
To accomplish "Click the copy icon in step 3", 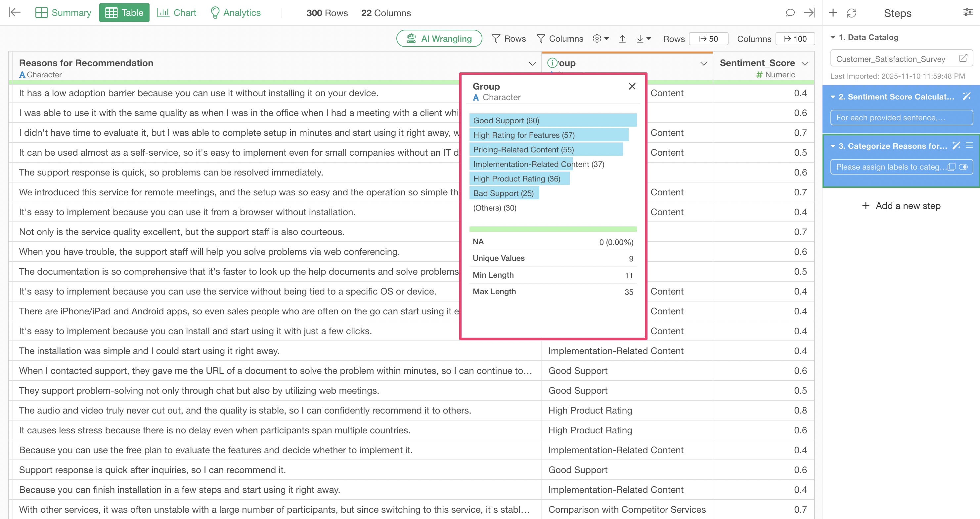I will (x=952, y=167).
